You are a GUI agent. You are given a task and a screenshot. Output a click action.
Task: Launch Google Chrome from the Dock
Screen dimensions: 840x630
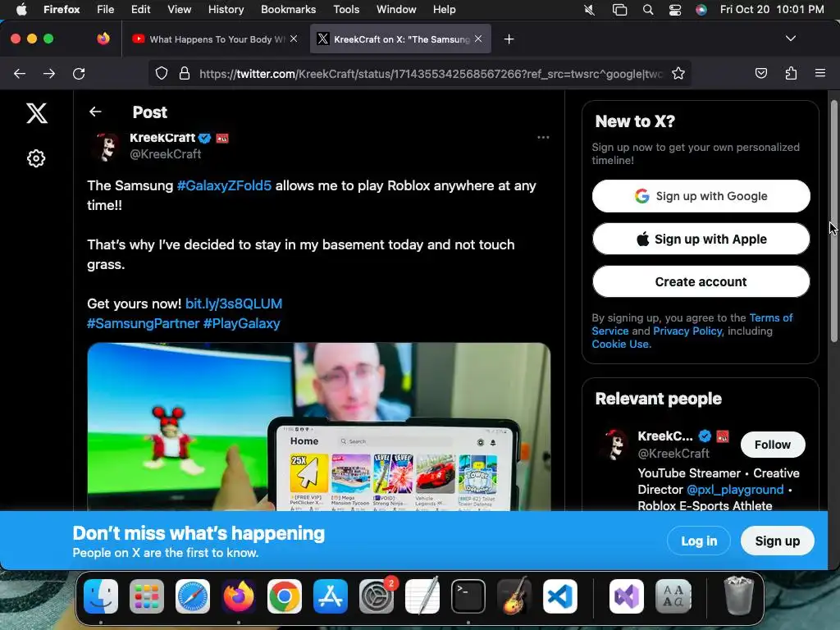coord(285,596)
